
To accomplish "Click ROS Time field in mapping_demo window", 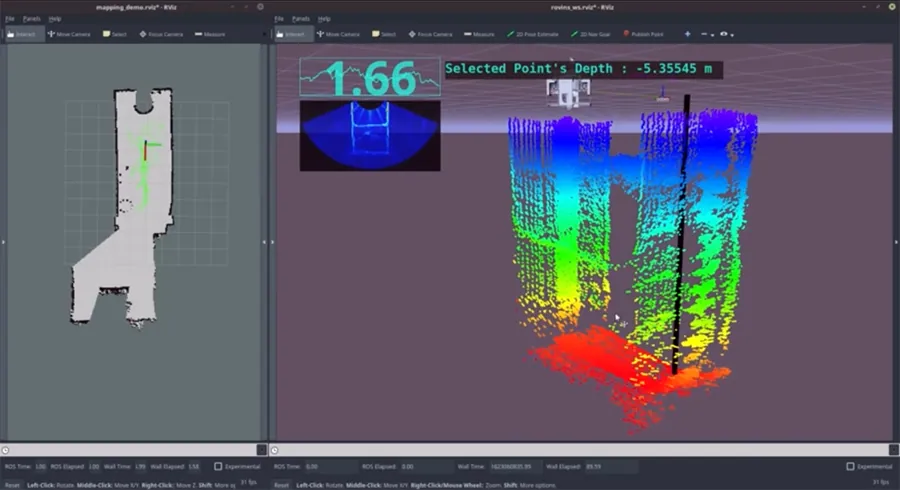I will tap(41, 466).
